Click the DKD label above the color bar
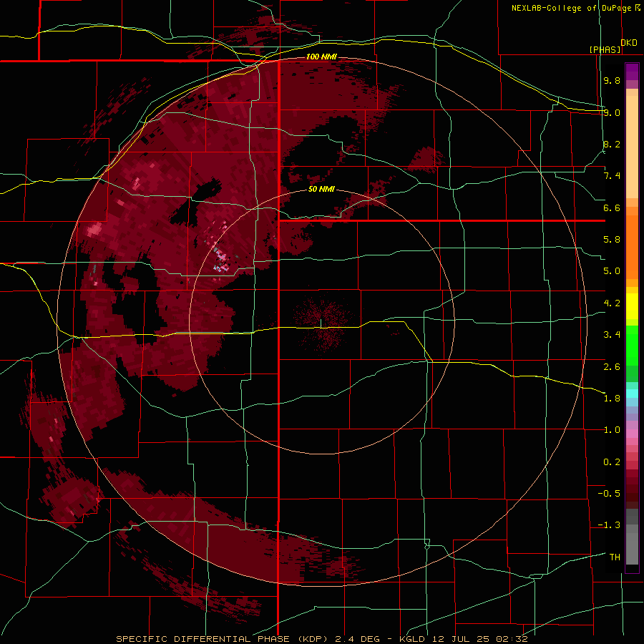Image resolution: width=644 pixels, height=644 pixels. click(629, 43)
